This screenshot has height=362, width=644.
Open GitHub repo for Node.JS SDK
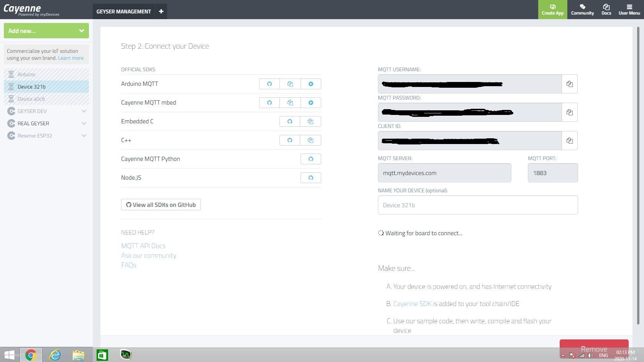pyautogui.click(x=311, y=178)
